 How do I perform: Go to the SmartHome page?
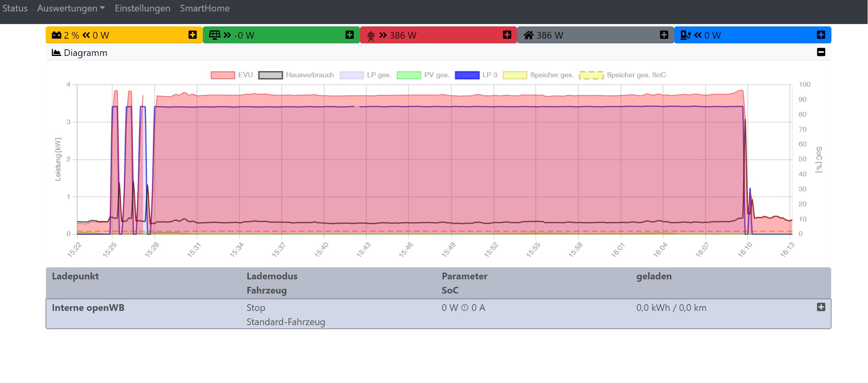tap(204, 8)
